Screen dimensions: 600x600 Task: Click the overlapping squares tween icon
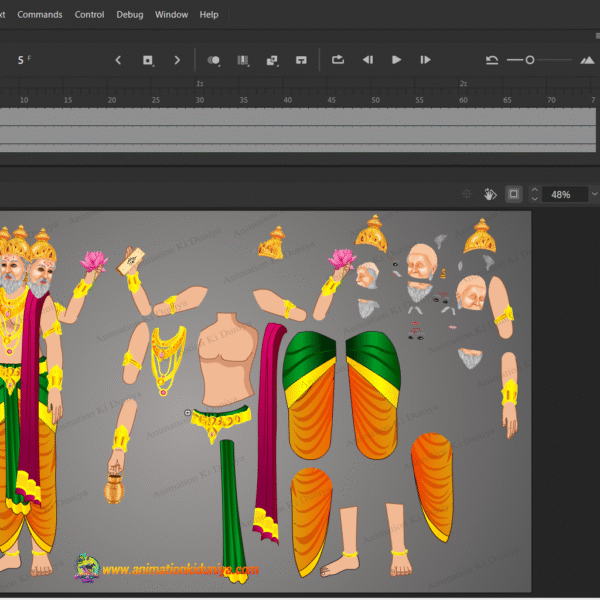point(272,60)
